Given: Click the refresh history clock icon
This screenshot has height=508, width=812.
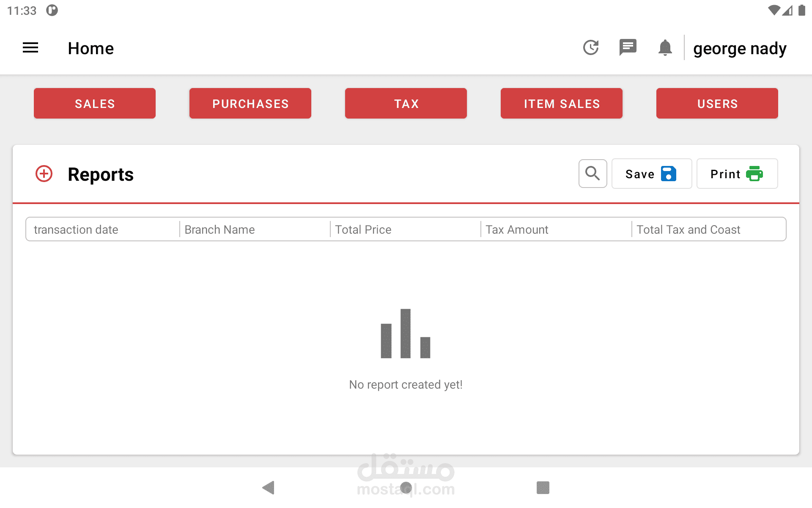Looking at the screenshot, I should point(591,48).
